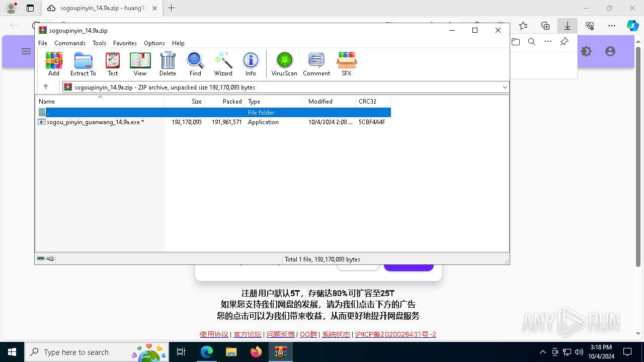
Task: Open the notification center icon
Action: (627, 352)
